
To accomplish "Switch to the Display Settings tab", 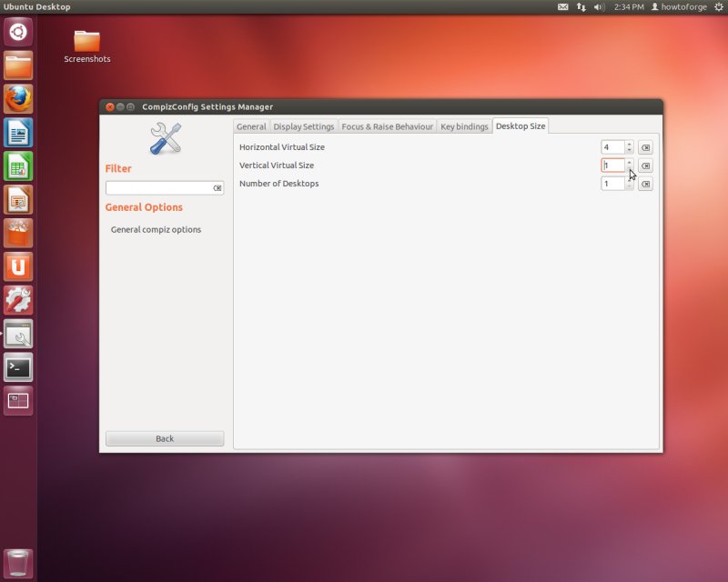I will (304, 126).
